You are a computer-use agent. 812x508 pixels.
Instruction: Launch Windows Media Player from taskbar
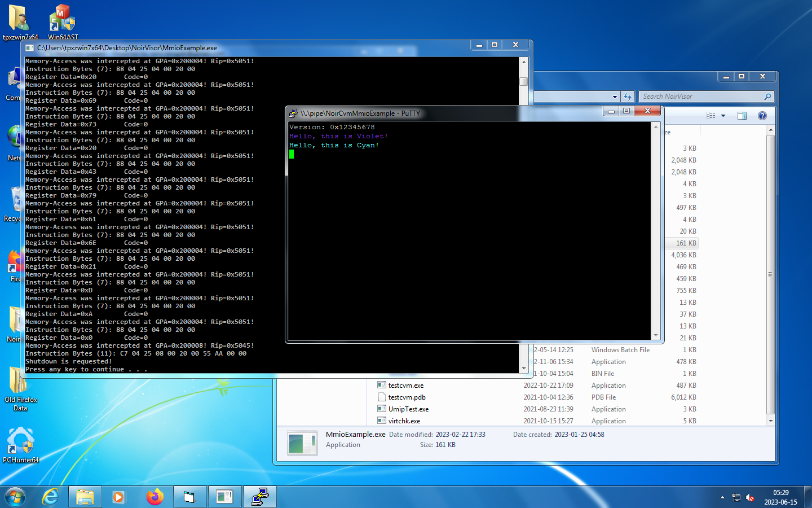[x=119, y=497]
